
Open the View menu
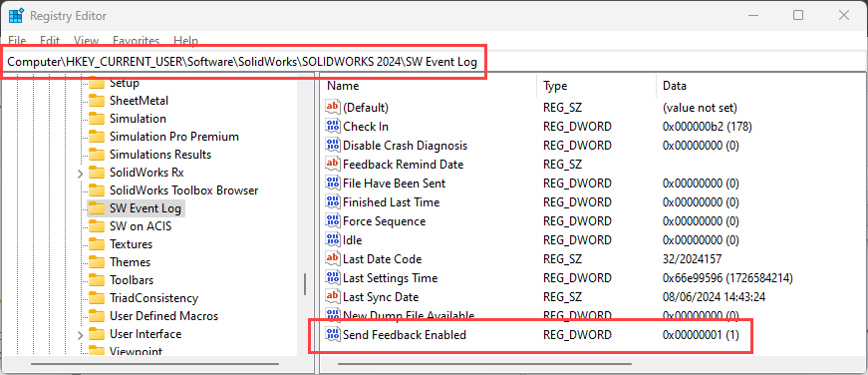(87, 41)
